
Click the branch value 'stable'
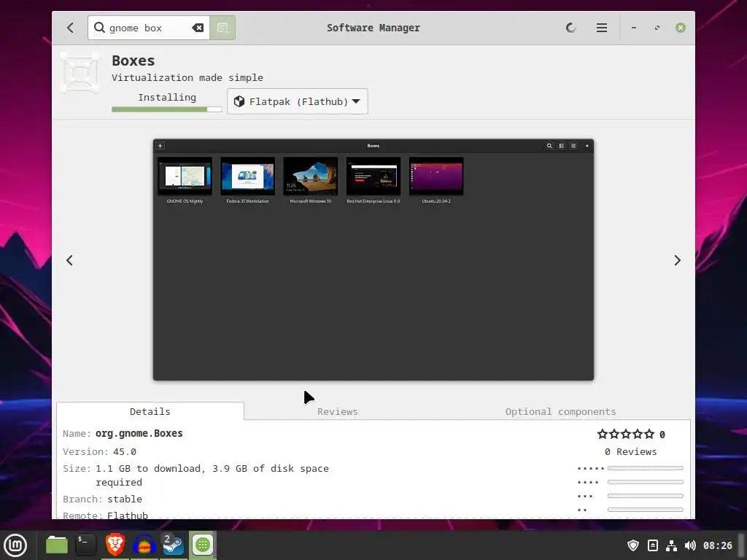(124, 499)
